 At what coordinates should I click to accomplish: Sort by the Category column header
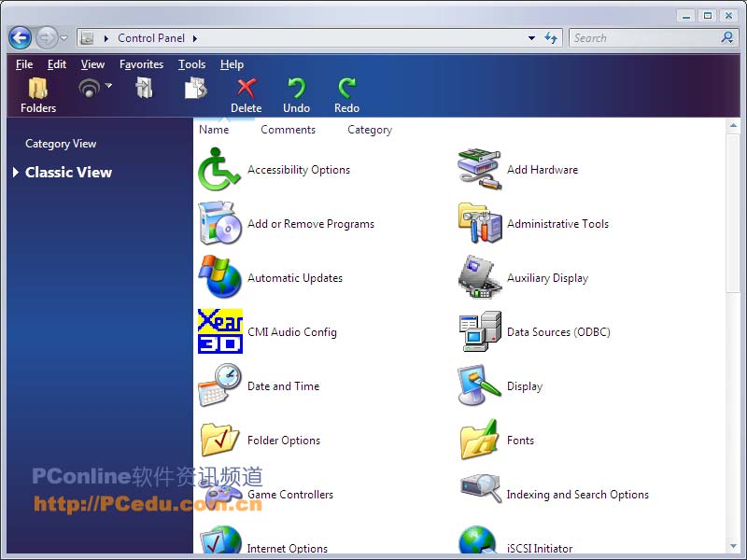pyautogui.click(x=370, y=130)
